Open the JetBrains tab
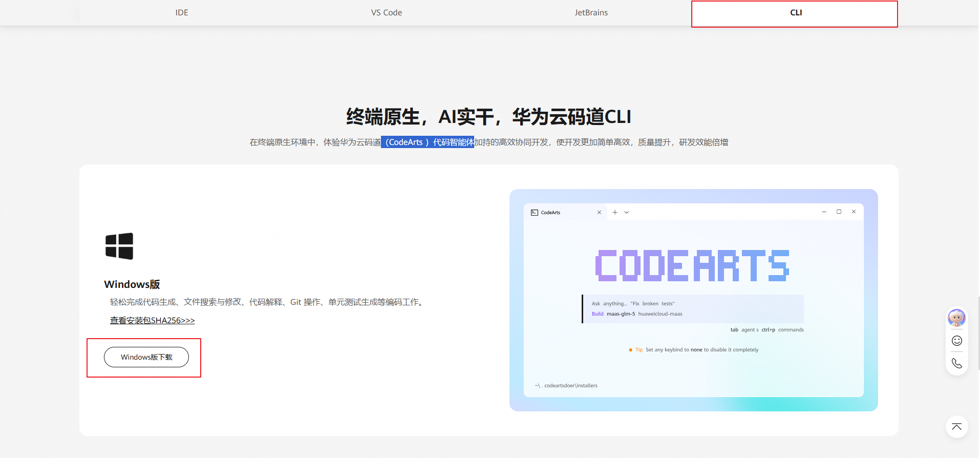980x458 pixels. pos(591,12)
